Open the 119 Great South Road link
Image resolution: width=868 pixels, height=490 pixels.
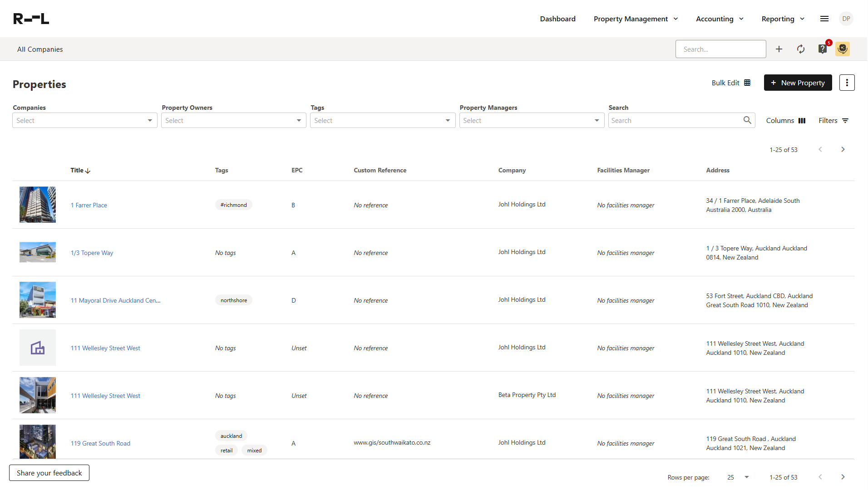tap(100, 443)
